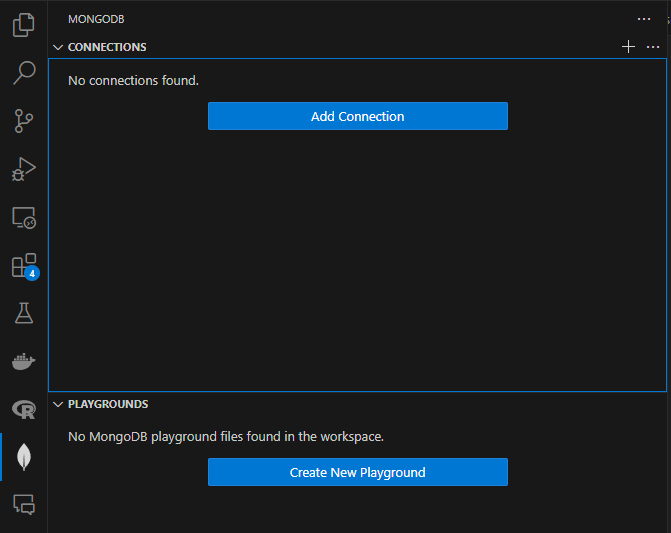Viewport: 671px width, 533px height.
Task: Click Create New Playground button
Action: [358, 472]
